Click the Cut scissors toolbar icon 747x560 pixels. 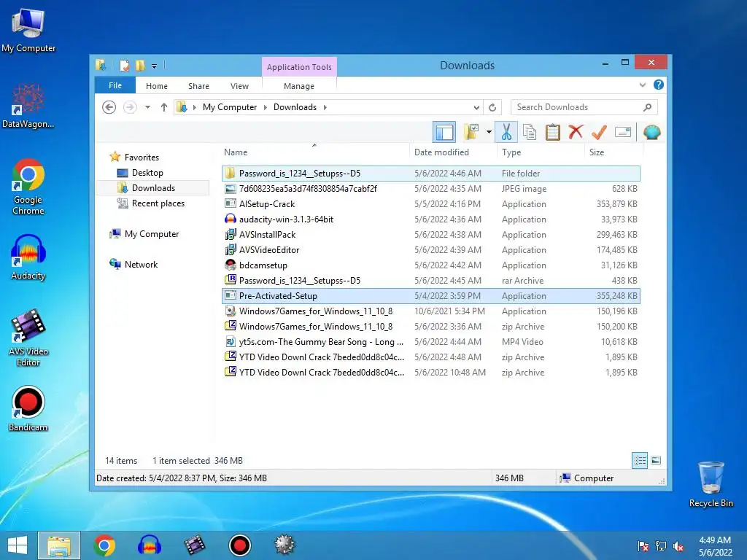(x=506, y=132)
